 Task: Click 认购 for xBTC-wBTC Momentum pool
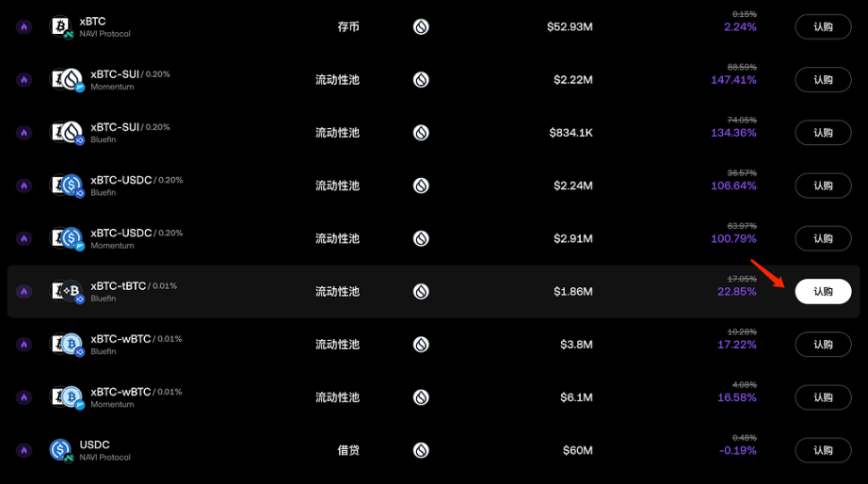(823, 397)
